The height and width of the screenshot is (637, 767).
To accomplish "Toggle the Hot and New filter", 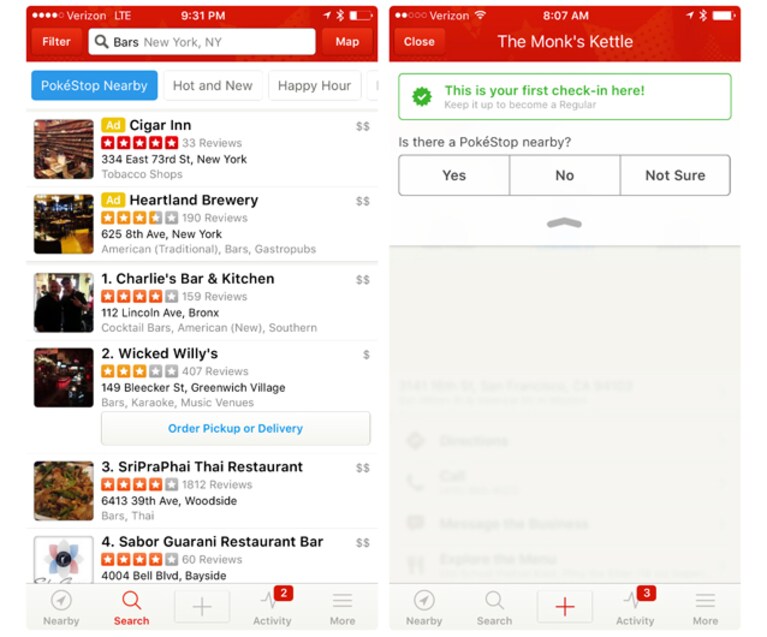I will tap(213, 86).
